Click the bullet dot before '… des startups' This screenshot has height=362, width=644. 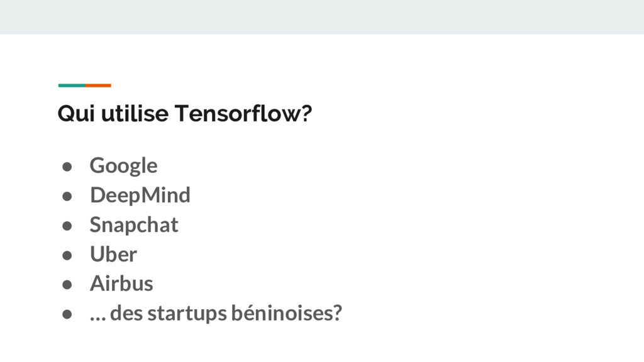point(65,314)
